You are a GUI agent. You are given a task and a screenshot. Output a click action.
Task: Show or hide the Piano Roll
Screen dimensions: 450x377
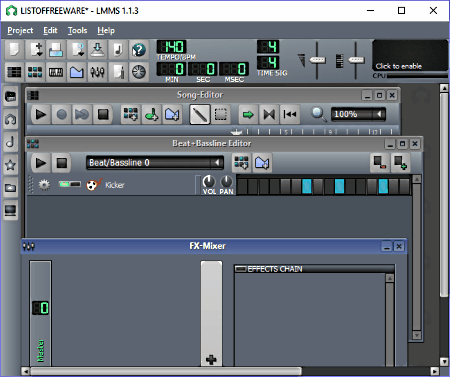click(56, 72)
